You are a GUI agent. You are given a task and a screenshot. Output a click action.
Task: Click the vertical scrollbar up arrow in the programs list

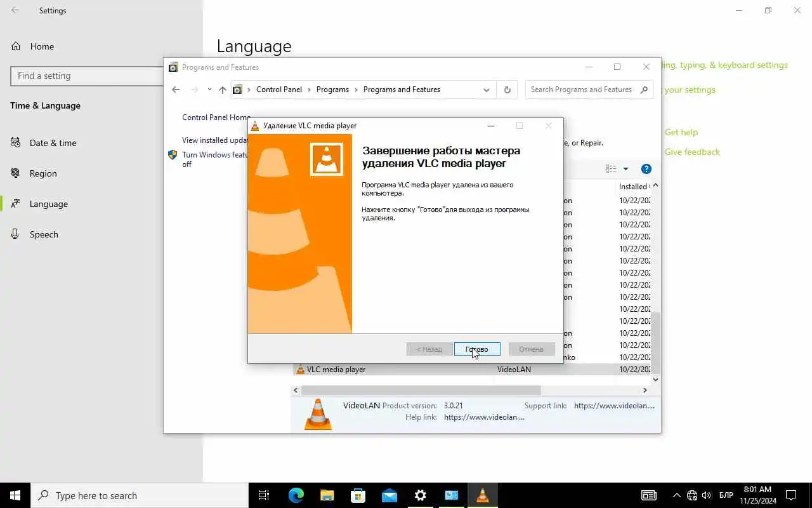[656, 185]
